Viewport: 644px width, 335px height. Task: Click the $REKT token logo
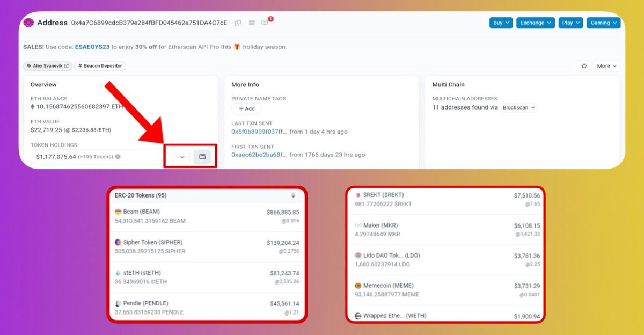pos(358,195)
